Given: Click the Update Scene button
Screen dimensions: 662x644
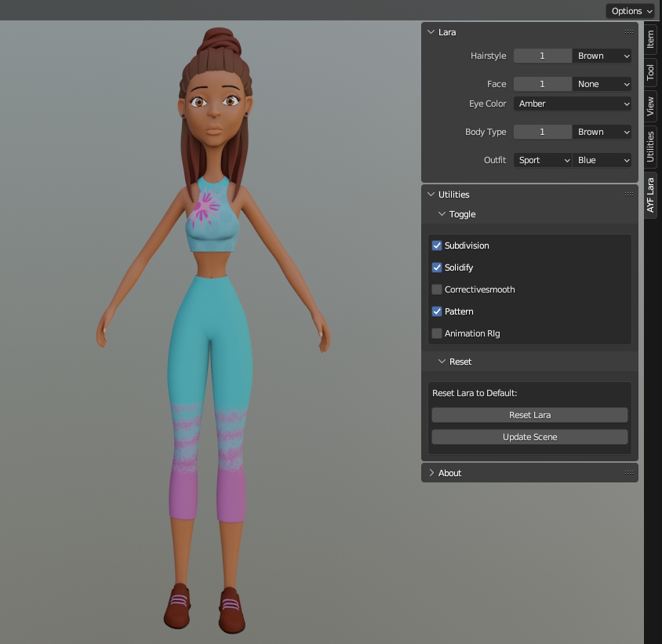Looking at the screenshot, I should (529, 437).
